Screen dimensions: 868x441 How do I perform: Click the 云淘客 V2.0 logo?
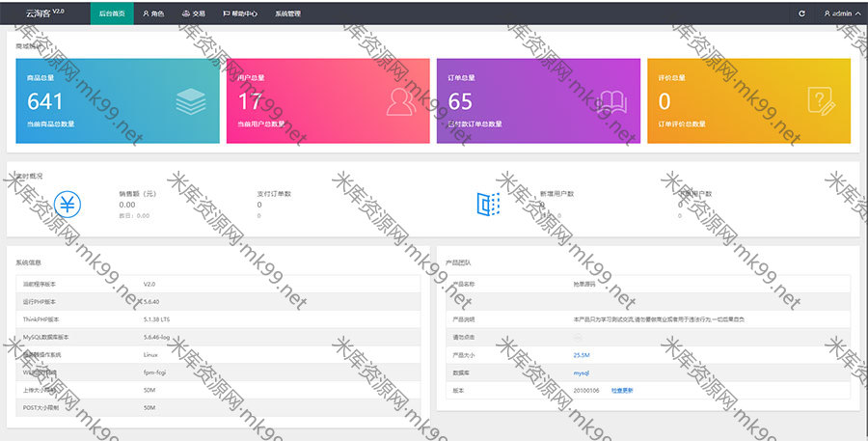pyautogui.click(x=44, y=13)
